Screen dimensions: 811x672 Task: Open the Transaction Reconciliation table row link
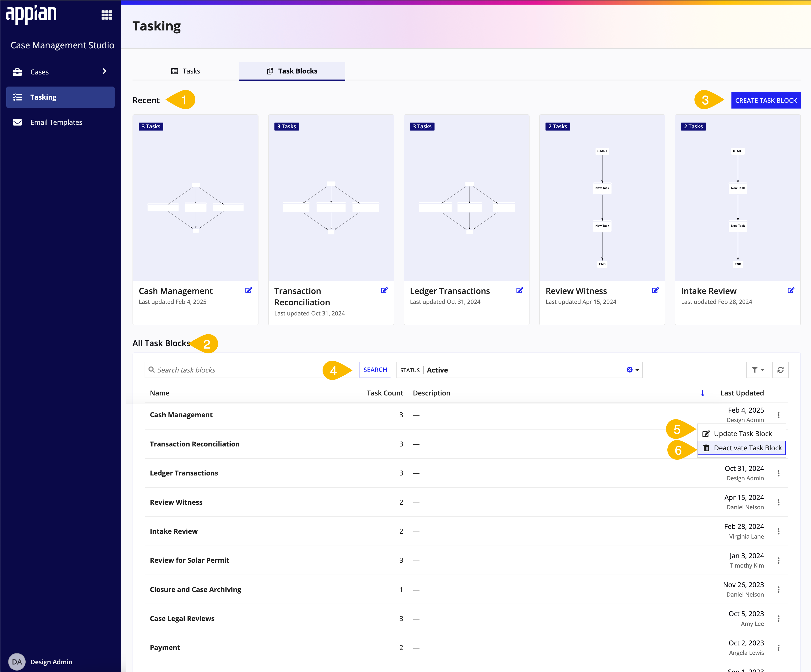pos(195,444)
